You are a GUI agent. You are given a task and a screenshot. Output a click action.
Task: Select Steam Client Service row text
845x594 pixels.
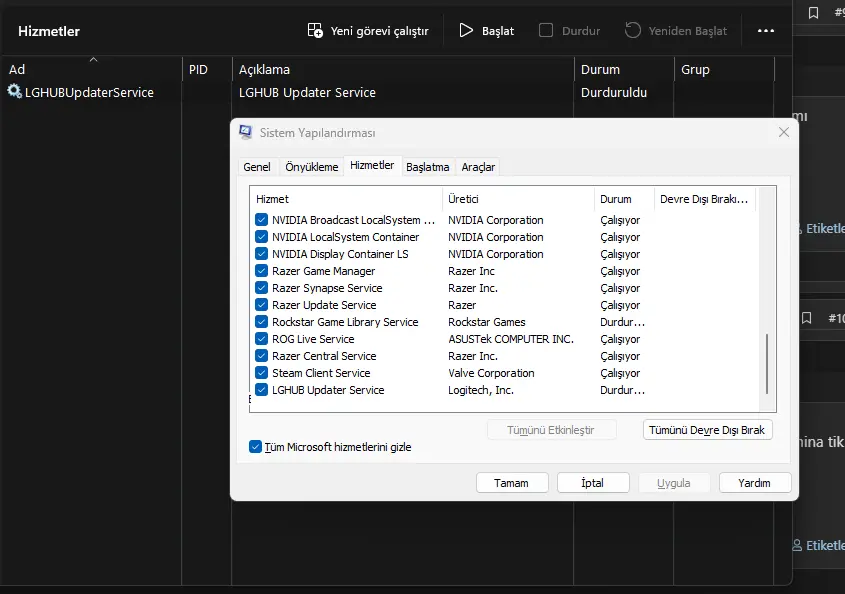[321, 373]
